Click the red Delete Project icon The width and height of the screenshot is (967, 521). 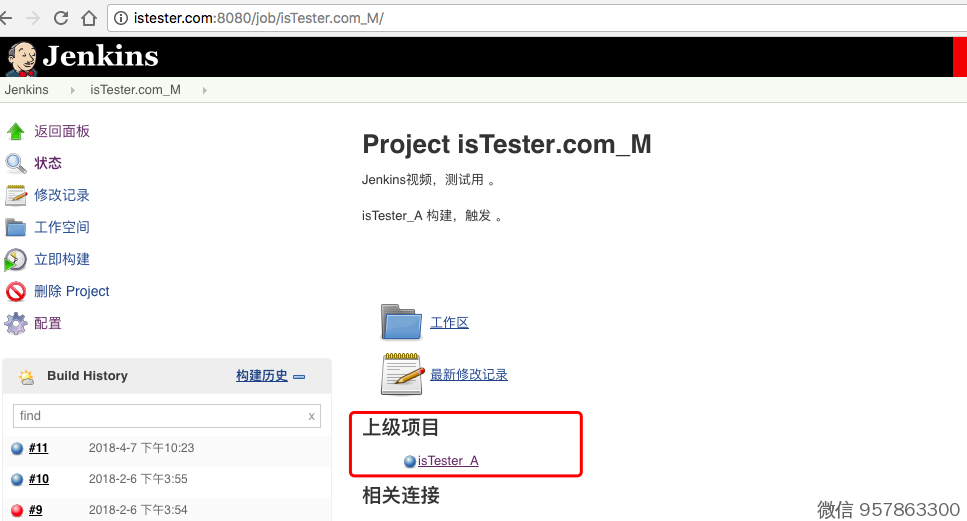coord(15,292)
